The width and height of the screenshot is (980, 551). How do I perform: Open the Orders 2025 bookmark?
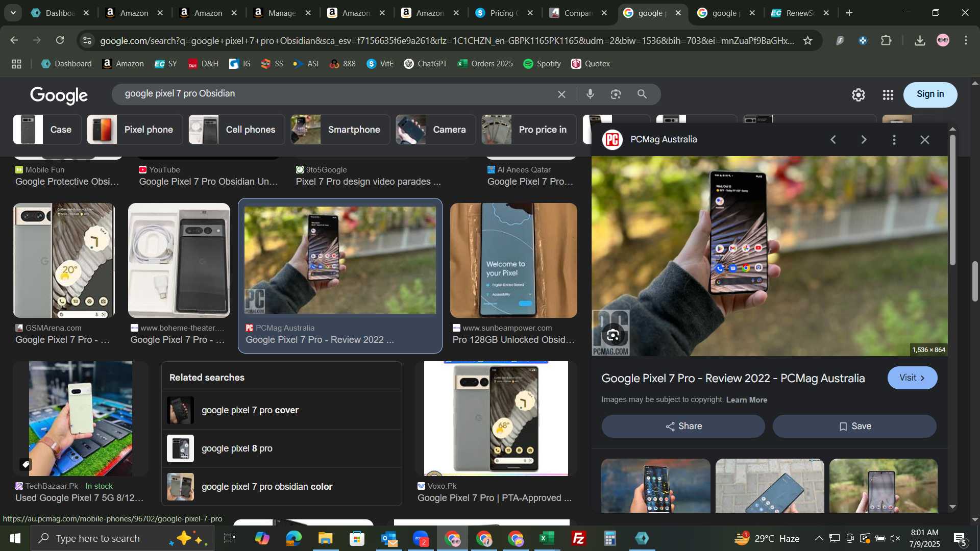click(x=485, y=64)
